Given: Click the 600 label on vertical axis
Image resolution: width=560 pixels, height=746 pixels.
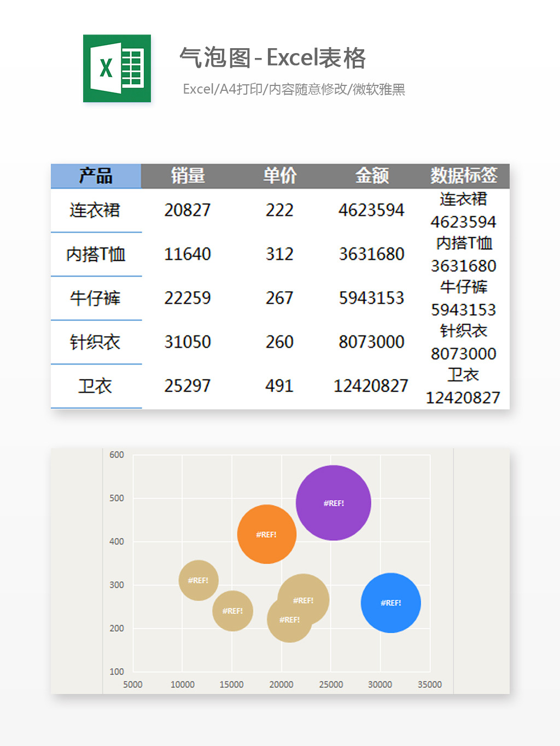Looking at the screenshot, I should 116,455.
